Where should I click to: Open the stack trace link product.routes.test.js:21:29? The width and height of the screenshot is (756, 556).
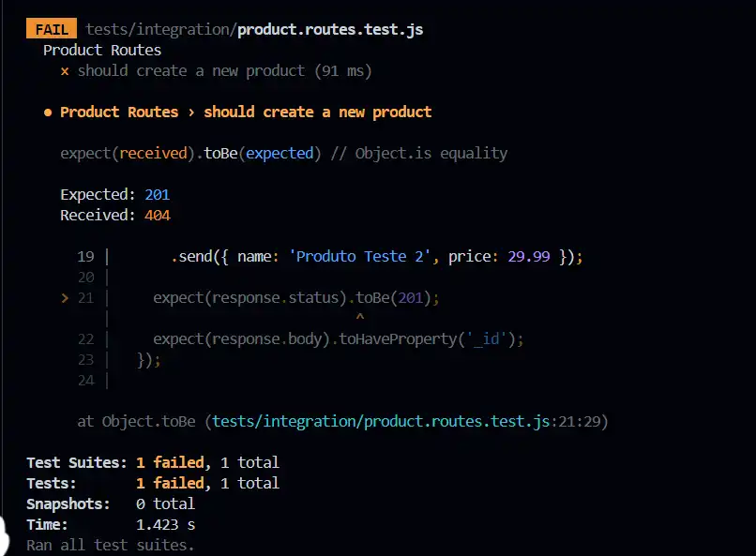click(x=410, y=422)
